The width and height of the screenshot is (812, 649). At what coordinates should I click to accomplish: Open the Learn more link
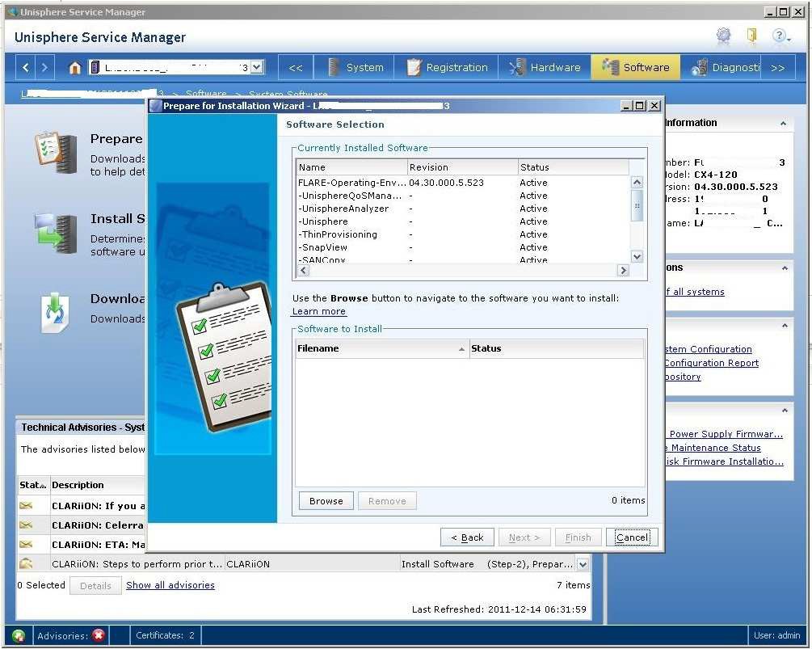point(319,311)
